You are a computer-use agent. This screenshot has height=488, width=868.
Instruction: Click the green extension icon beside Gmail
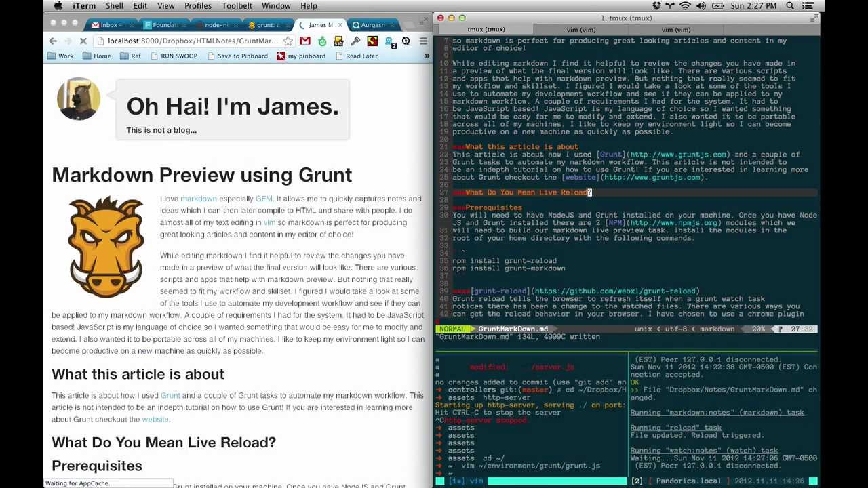(x=322, y=41)
